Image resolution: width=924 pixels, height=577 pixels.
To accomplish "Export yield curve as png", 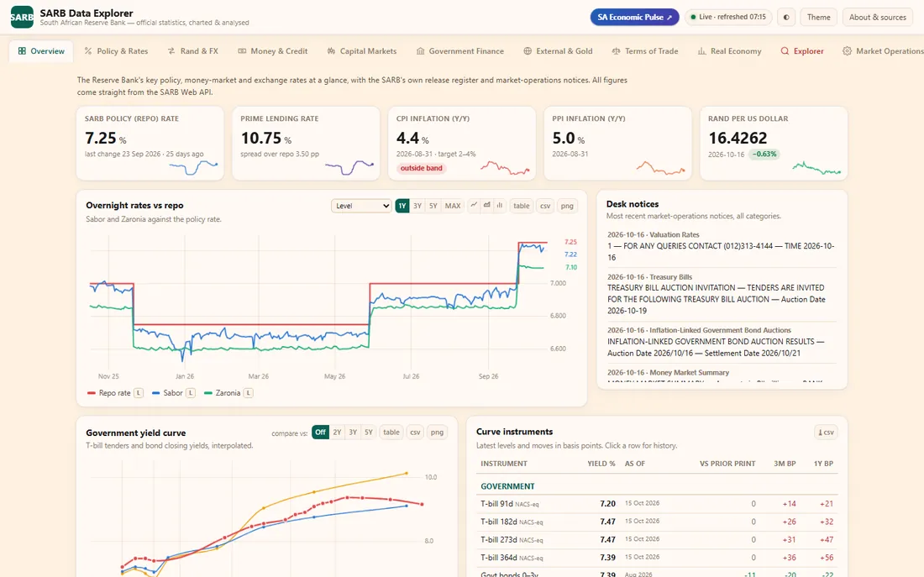I will point(438,432).
